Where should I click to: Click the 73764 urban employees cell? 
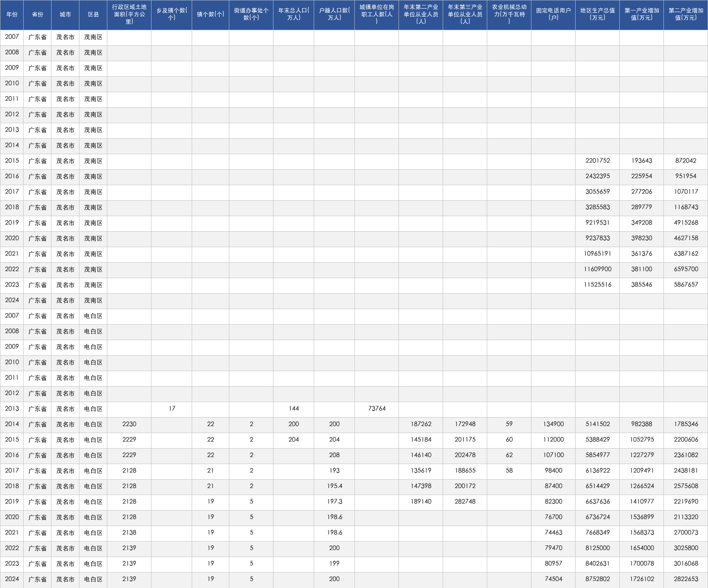pos(376,409)
